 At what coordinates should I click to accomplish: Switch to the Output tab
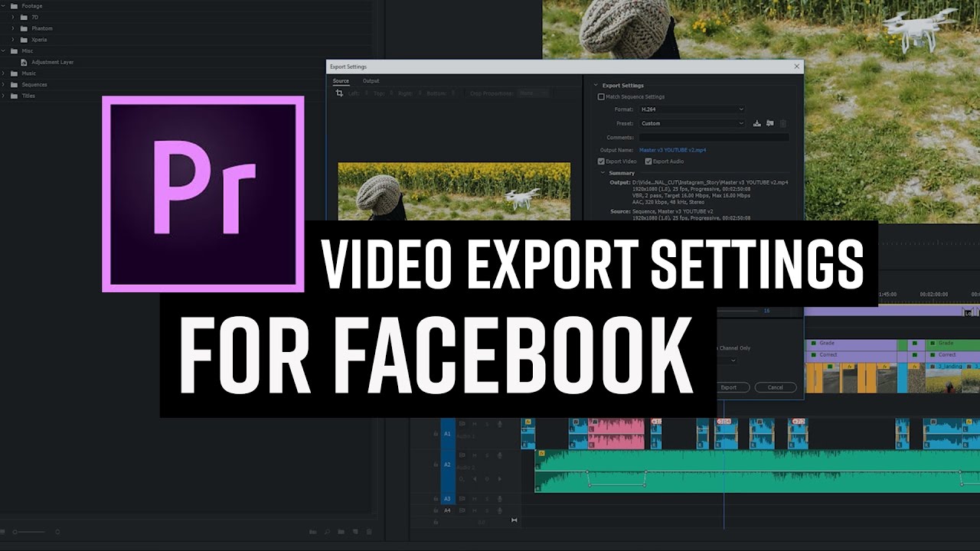(x=371, y=81)
